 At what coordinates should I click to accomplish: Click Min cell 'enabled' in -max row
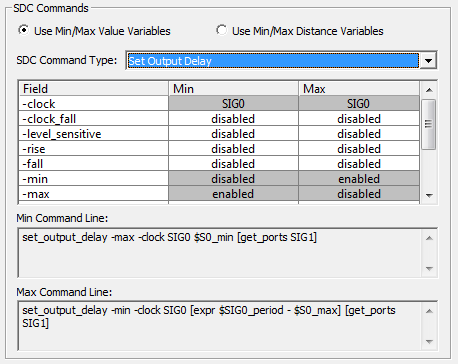233,194
